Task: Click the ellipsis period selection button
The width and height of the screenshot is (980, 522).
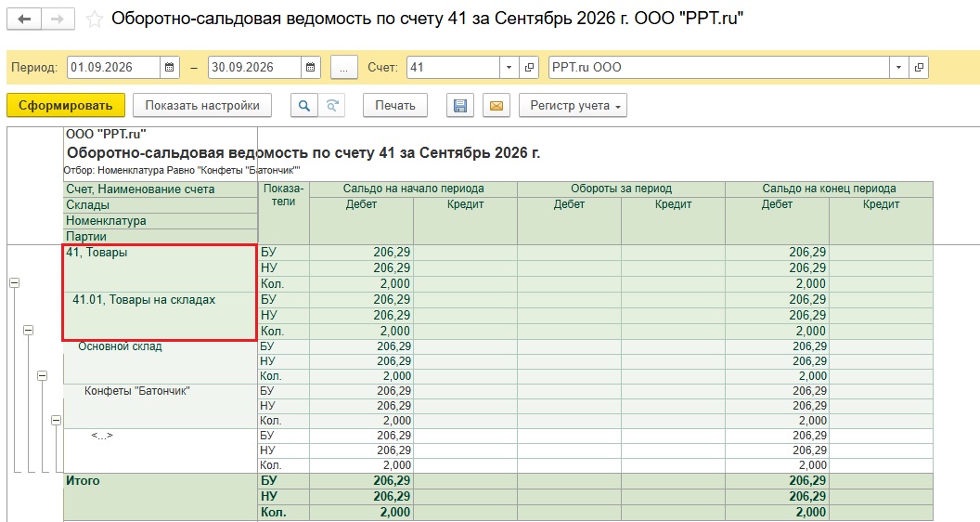Action: pos(343,68)
